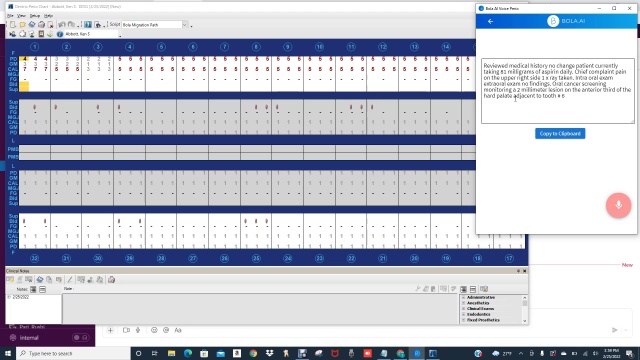
Task: Click the internal channel name
Action: (x=29, y=338)
